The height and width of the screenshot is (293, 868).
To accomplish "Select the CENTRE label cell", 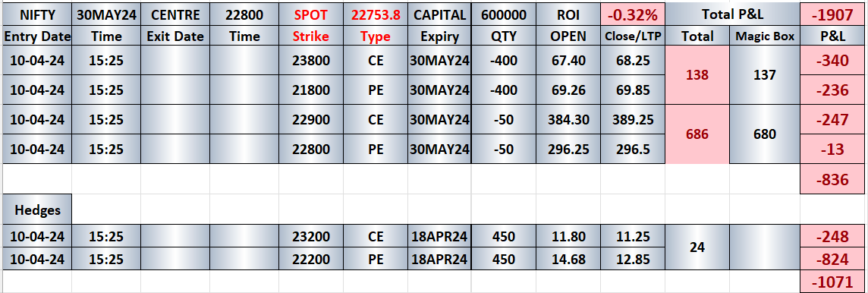I will coord(175,14).
